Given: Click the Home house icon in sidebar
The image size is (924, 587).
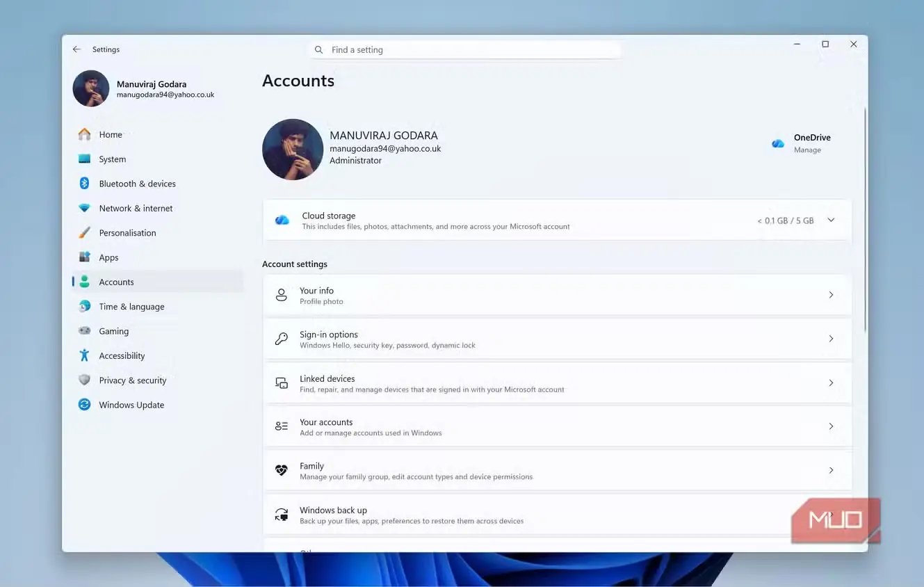Looking at the screenshot, I should coord(84,134).
